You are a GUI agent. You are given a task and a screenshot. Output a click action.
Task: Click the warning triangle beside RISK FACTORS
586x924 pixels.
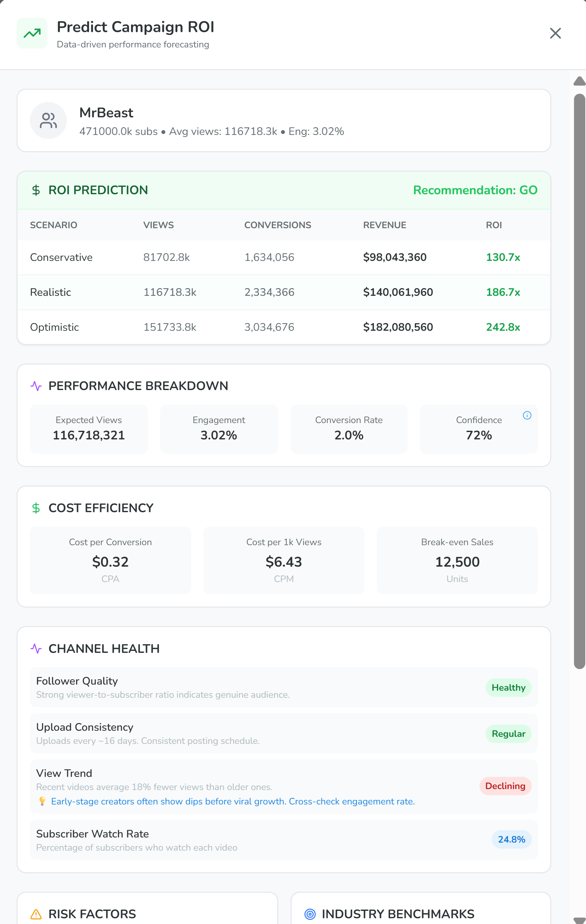[x=36, y=914]
